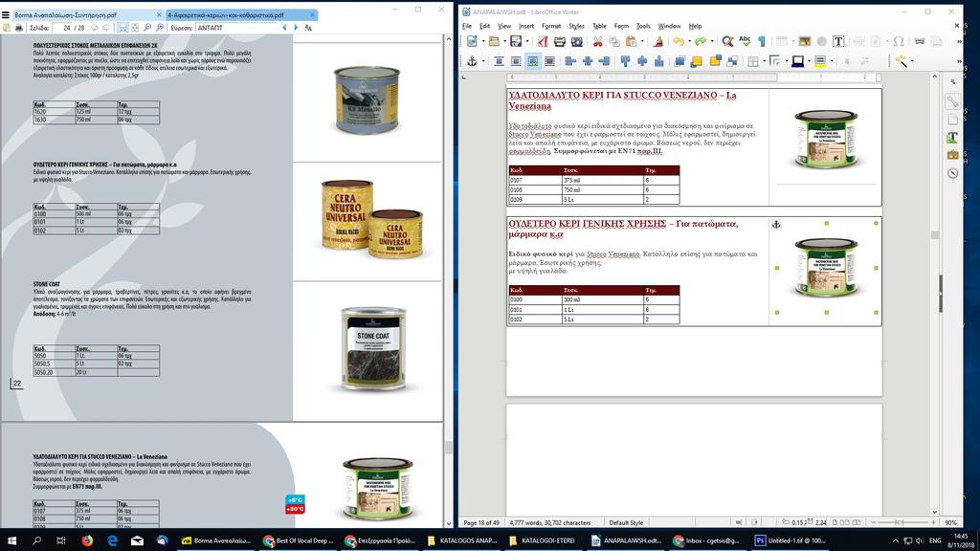This screenshot has height=551, width=980.
Task: Go to the next search result in PDF viewer
Action: pyautogui.click(x=296, y=28)
